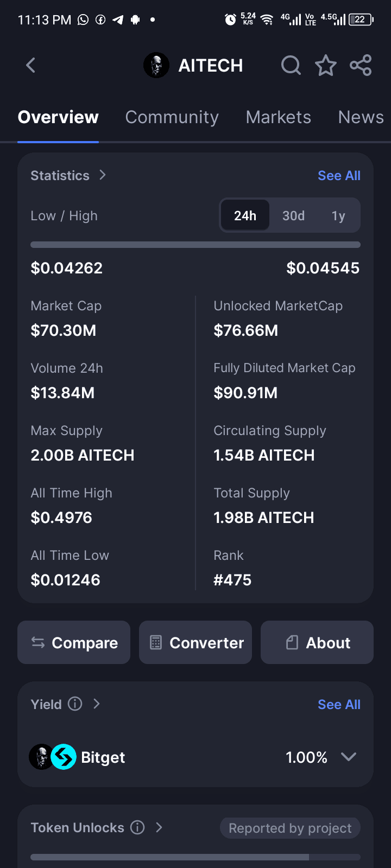Expand the Bitget yield row chevron
Screen dimensions: 391x868
click(x=349, y=757)
